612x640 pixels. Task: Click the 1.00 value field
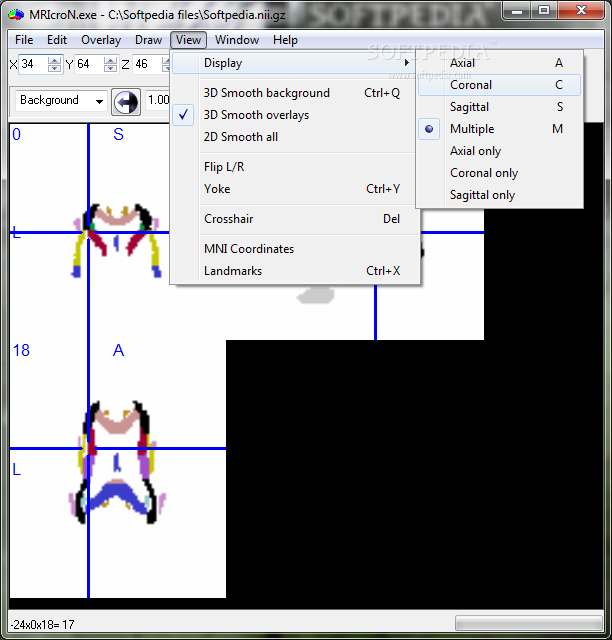pos(158,100)
